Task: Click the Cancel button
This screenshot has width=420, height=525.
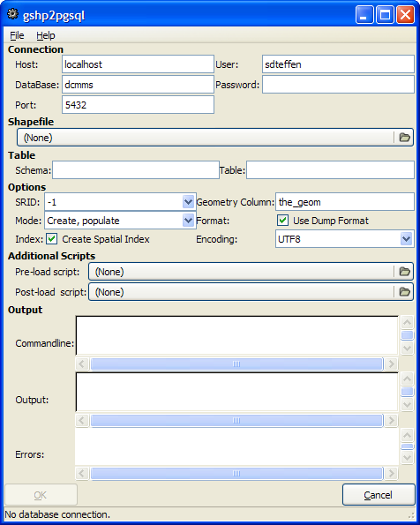Action: [379, 494]
